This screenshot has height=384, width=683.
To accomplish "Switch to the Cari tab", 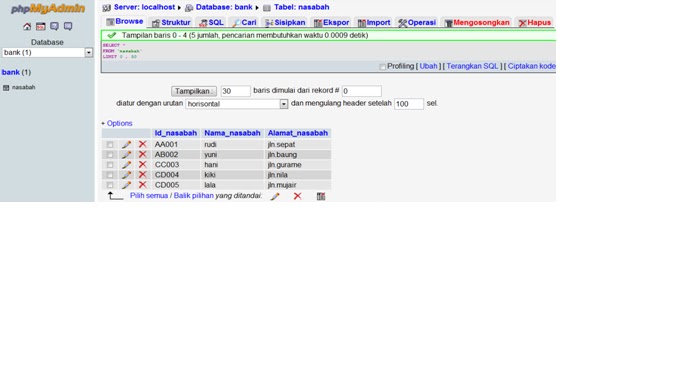I will pyautogui.click(x=244, y=23).
